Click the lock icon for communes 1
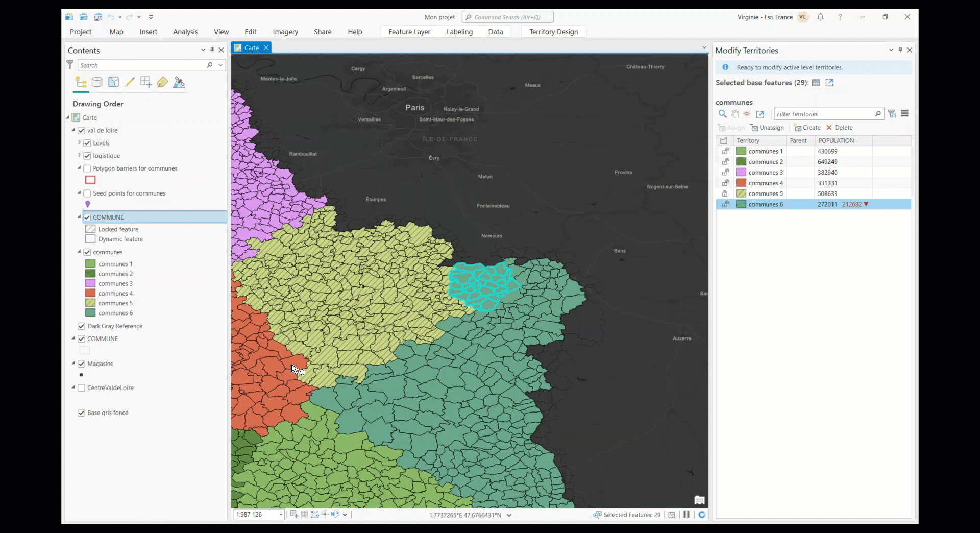Screen dimensions: 980x533 (725, 151)
